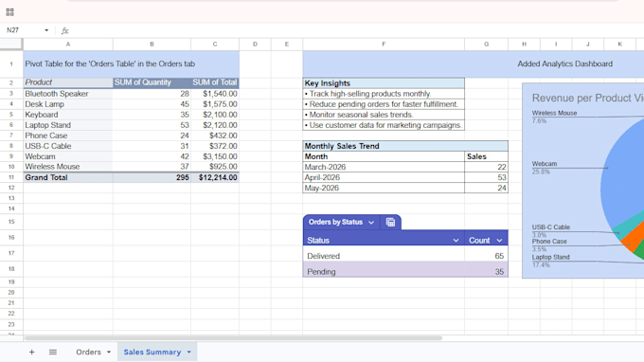This screenshot has height=362, width=644.
Task: Click the April sales value 53
Action: pos(486,177)
